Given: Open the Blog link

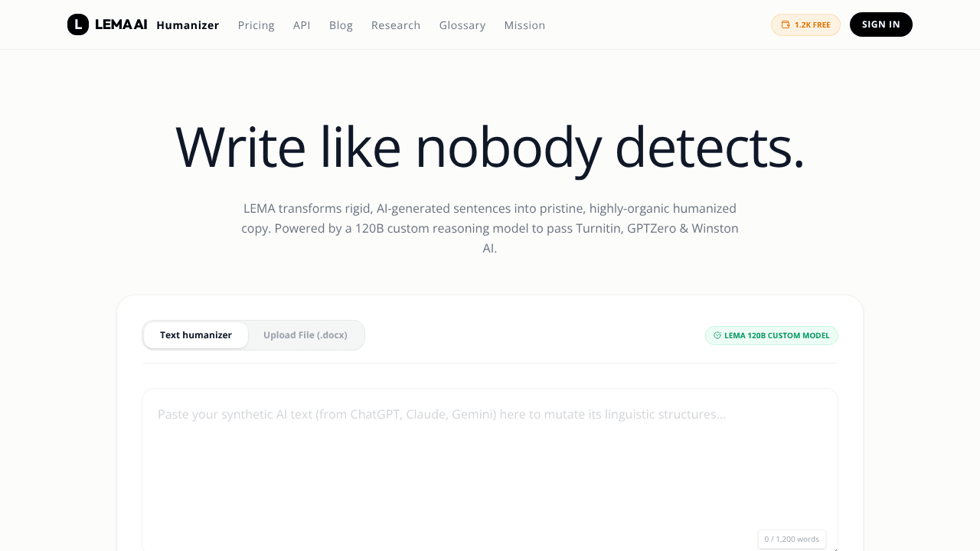Looking at the screenshot, I should pos(341,25).
